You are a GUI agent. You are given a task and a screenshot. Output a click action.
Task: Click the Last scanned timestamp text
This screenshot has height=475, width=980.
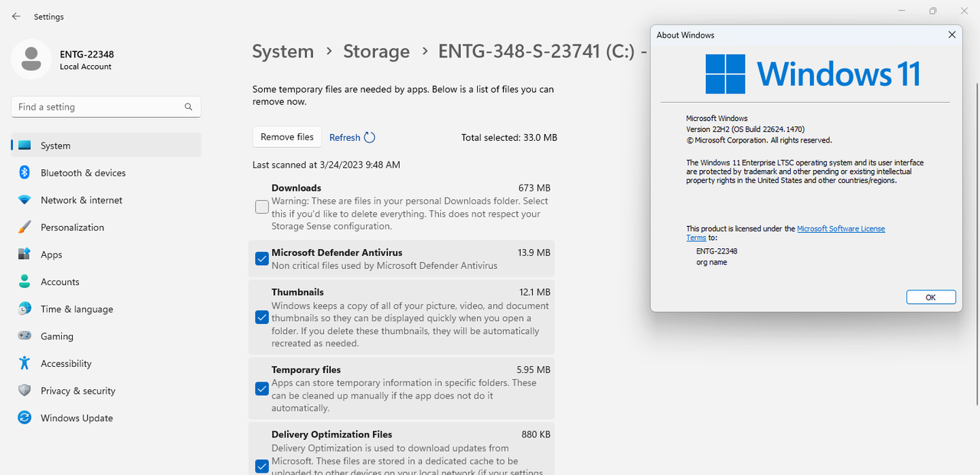[x=326, y=165]
